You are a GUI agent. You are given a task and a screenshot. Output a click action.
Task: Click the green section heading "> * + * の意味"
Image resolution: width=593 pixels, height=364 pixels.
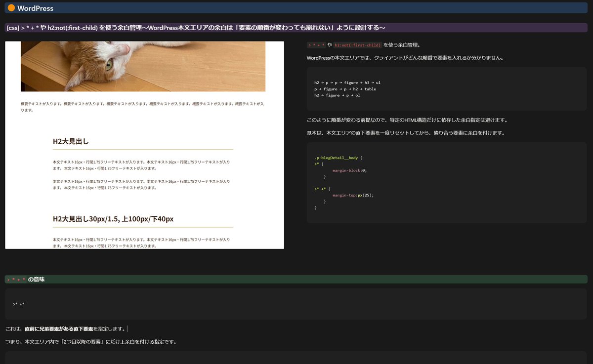click(x=296, y=280)
